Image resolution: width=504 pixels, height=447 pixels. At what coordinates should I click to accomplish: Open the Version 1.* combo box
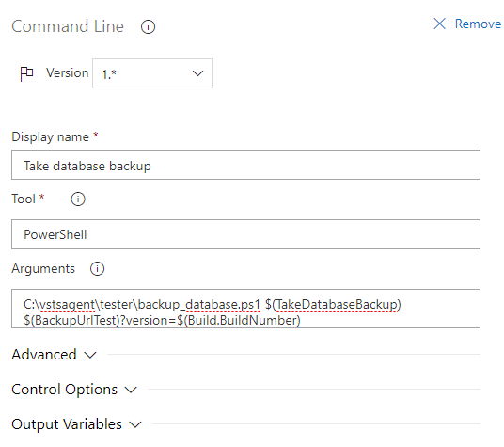coord(152,73)
